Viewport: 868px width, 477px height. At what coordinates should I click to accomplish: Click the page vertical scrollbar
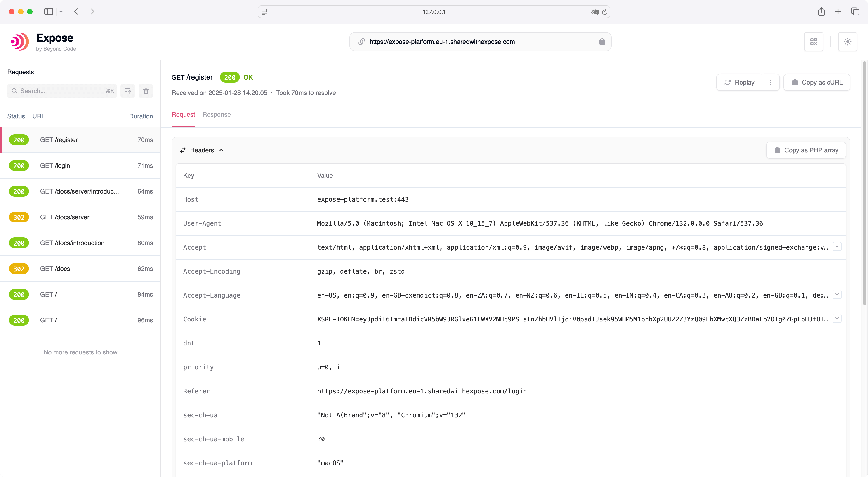(x=864, y=183)
